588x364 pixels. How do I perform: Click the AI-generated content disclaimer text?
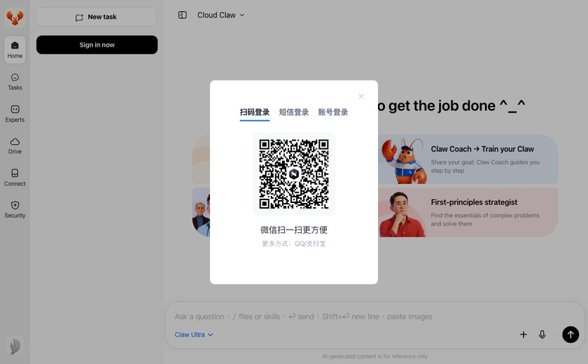click(374, 356)
